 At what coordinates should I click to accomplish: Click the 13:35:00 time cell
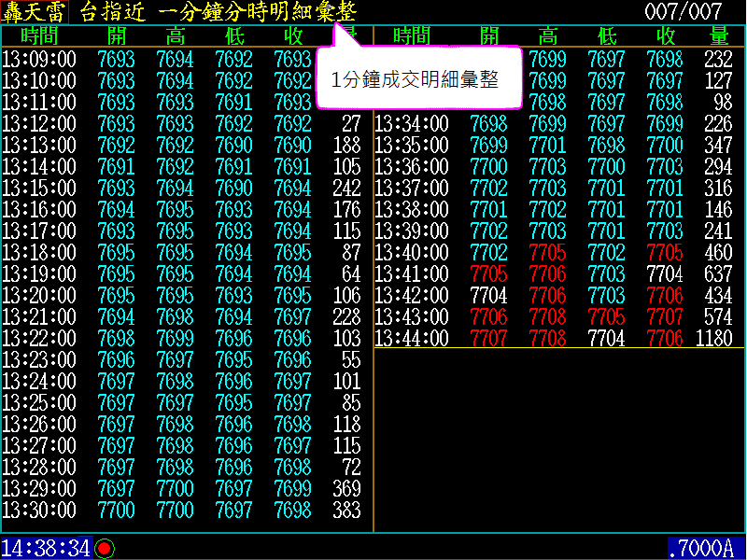[412, 146]
